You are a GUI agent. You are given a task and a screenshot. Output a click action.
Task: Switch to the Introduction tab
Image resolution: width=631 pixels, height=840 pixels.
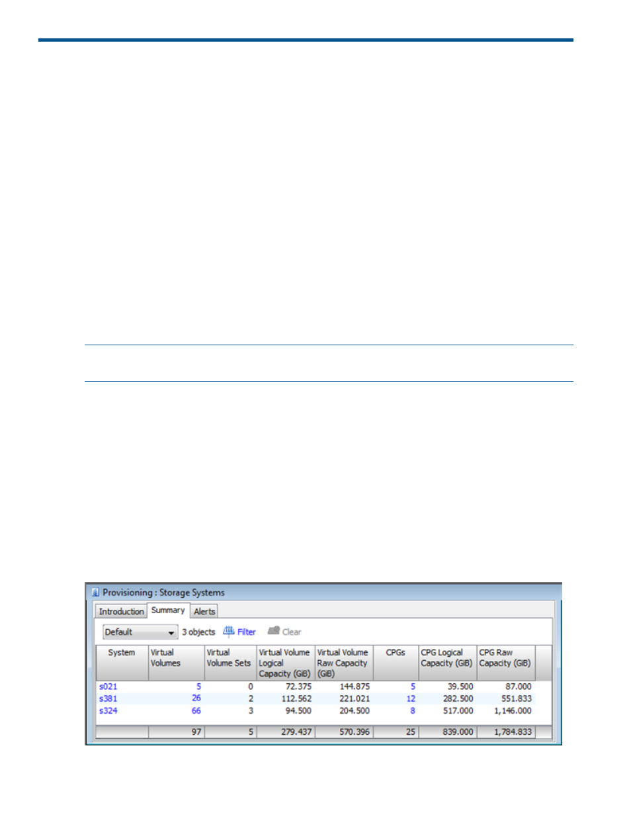(x=121, y=612)
